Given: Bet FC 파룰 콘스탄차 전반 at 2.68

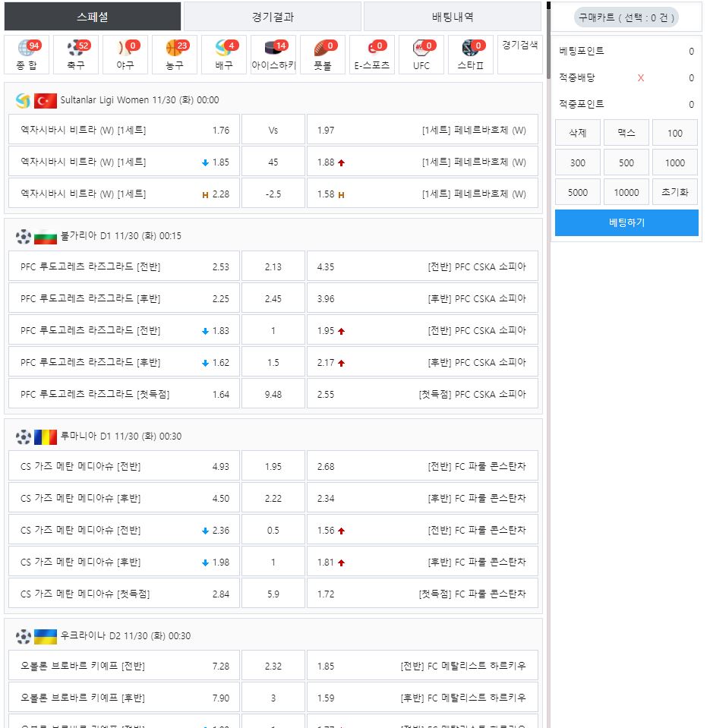Looking at the screenshot, I should (x=422, y=466).
